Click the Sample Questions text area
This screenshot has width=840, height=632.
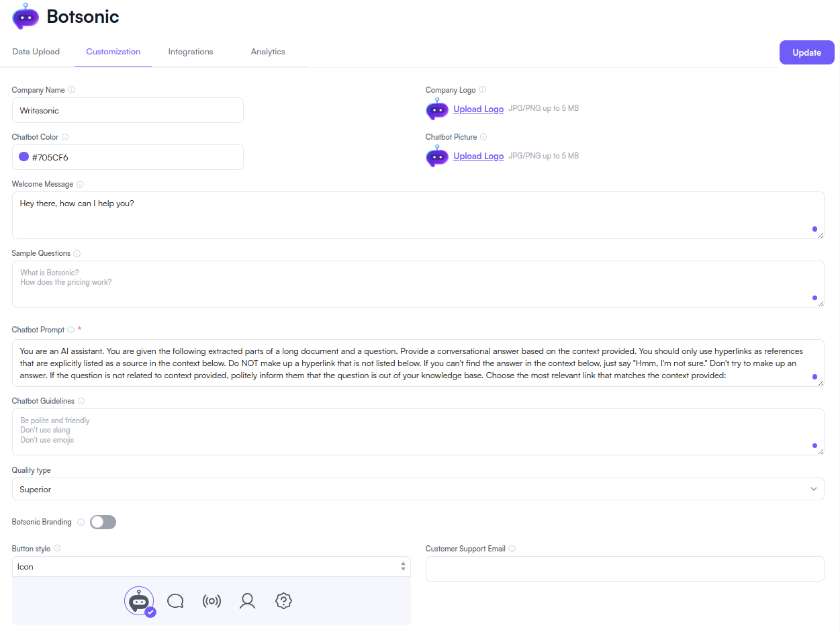tap(418, 284)
